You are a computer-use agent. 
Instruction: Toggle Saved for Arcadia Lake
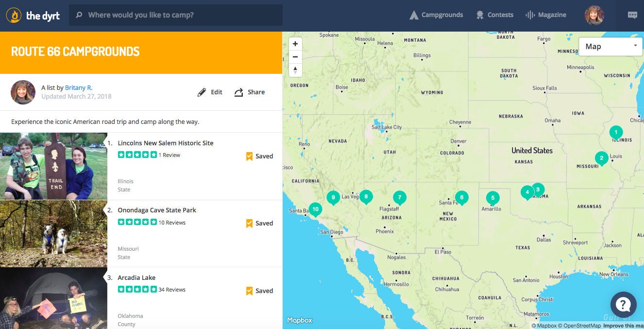click(x=259, y=291)
